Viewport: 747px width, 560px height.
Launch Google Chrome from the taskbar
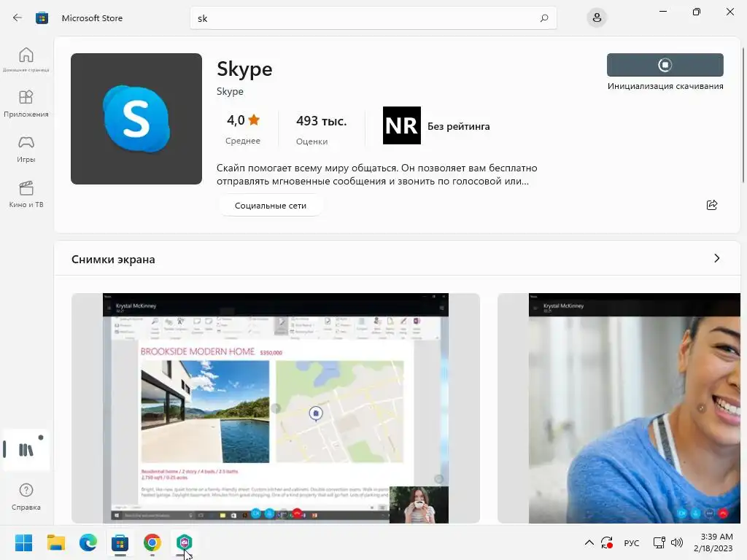[x=152, y=542]
